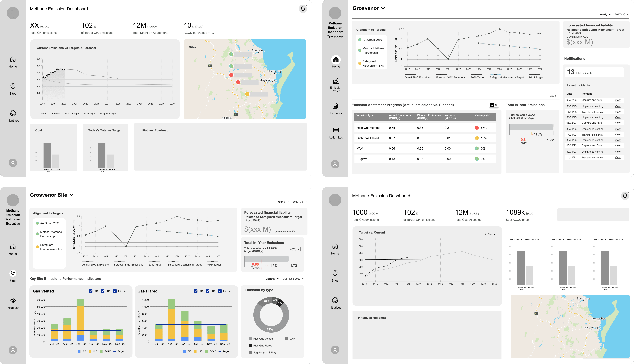Expand the Grosvenor Site title dropdown

pos(72,195)
